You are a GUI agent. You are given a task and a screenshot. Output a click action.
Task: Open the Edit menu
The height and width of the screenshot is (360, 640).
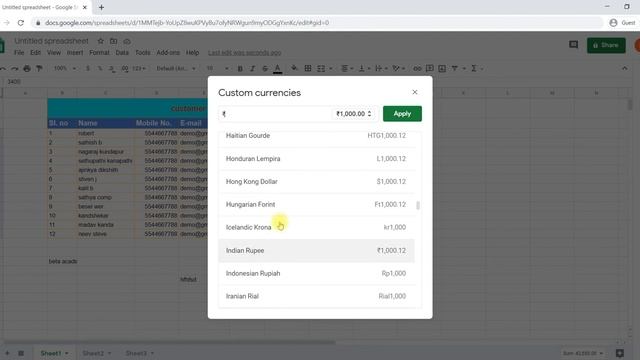point(36,53)
